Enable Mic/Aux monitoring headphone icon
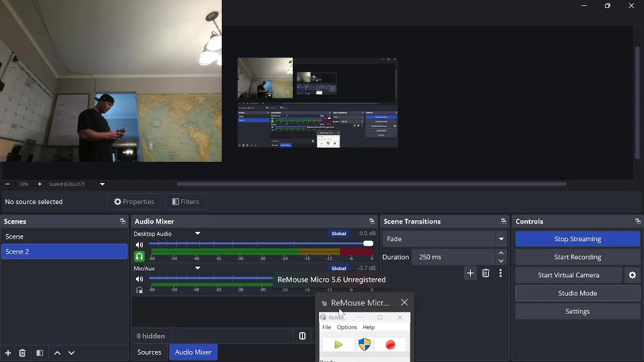 [139, 290]
